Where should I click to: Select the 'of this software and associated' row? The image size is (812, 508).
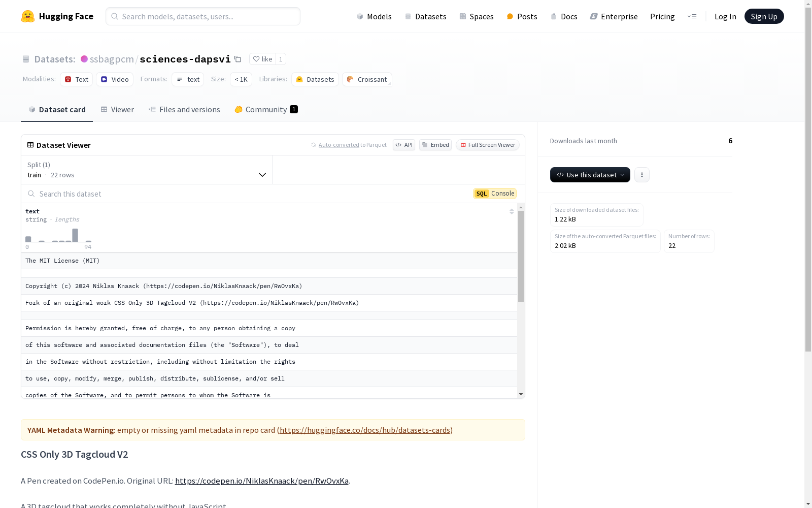(x=269, y=345)
